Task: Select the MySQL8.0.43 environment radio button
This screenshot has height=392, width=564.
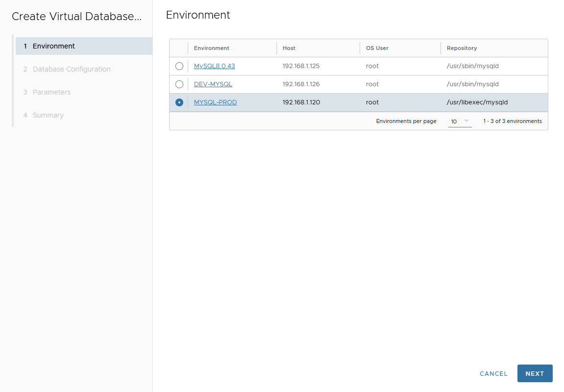Action: pyautogui.click(x=179, y=66)
